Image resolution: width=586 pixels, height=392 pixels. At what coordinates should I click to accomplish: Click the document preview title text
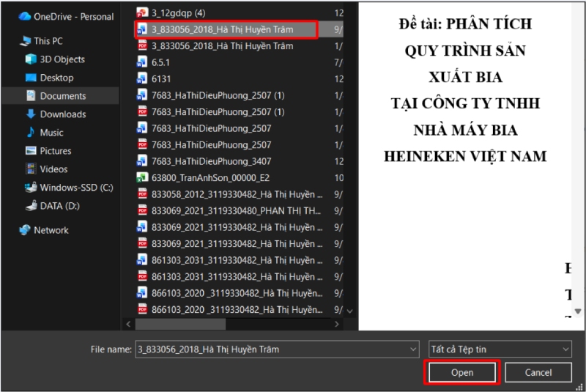465,90
